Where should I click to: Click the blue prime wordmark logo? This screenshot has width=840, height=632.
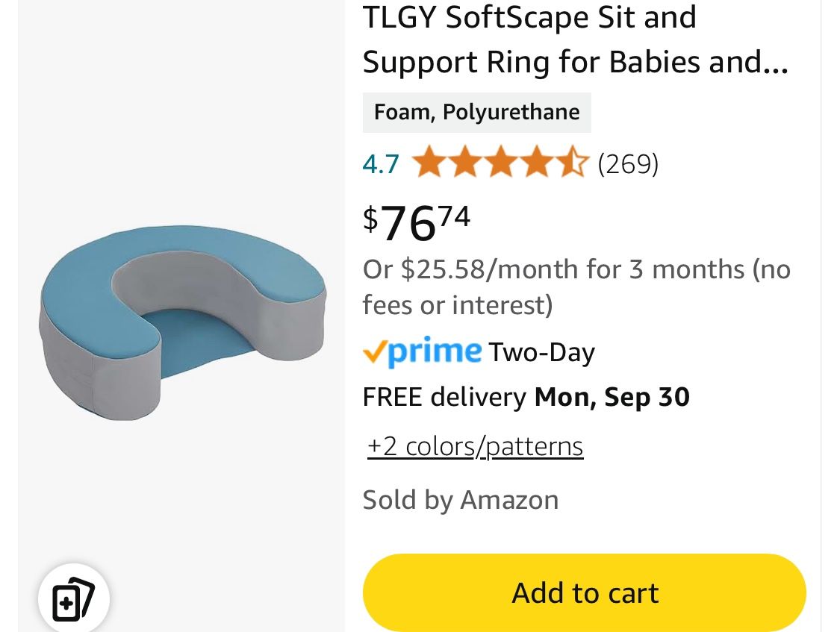[x=435, y=351]
